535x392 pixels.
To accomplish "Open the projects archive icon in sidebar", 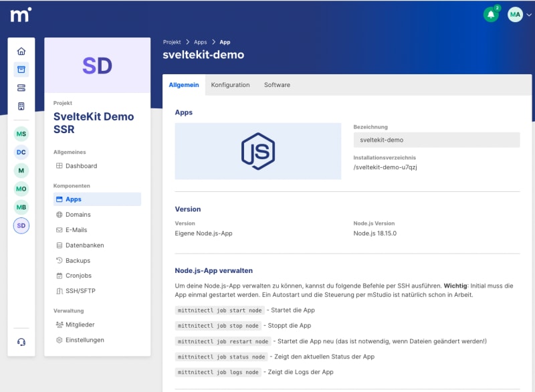I will (21, 70).
